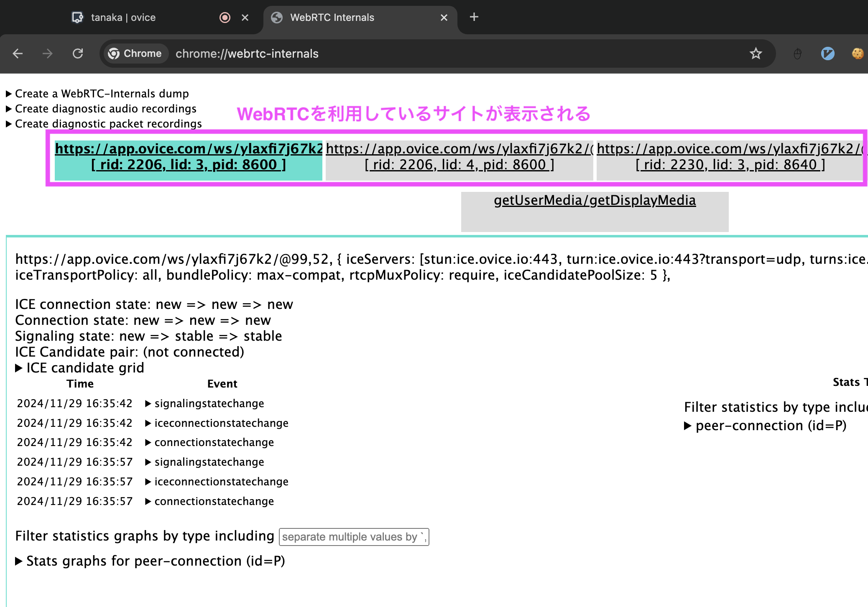Viewport: 868px width, 607px height.
Task: Reload the webrtc-internals page
Action: (78, 54)
